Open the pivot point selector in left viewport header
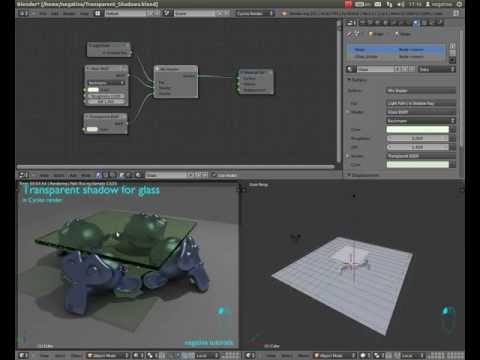This screenshot has width=480, height=360. pyautogui.click(x=153, y=355)
